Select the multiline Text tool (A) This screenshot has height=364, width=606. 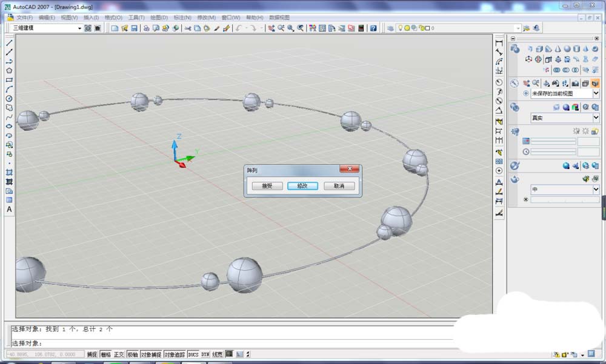click(9, 209)
